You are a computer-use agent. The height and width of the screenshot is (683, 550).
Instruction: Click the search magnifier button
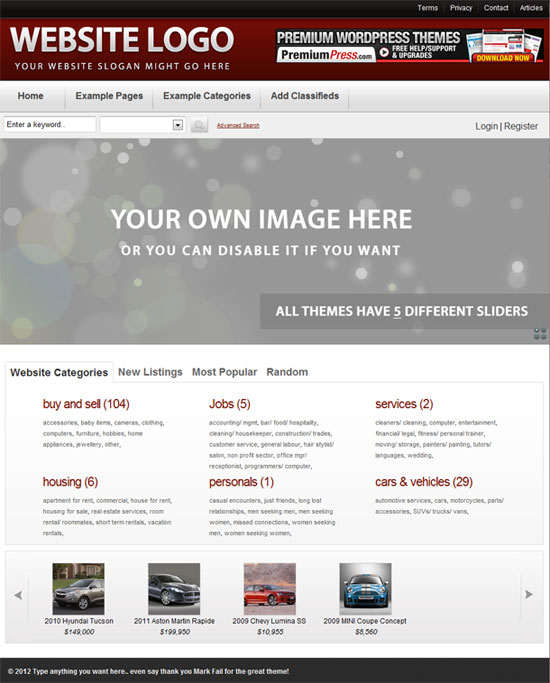coord(199,125)
